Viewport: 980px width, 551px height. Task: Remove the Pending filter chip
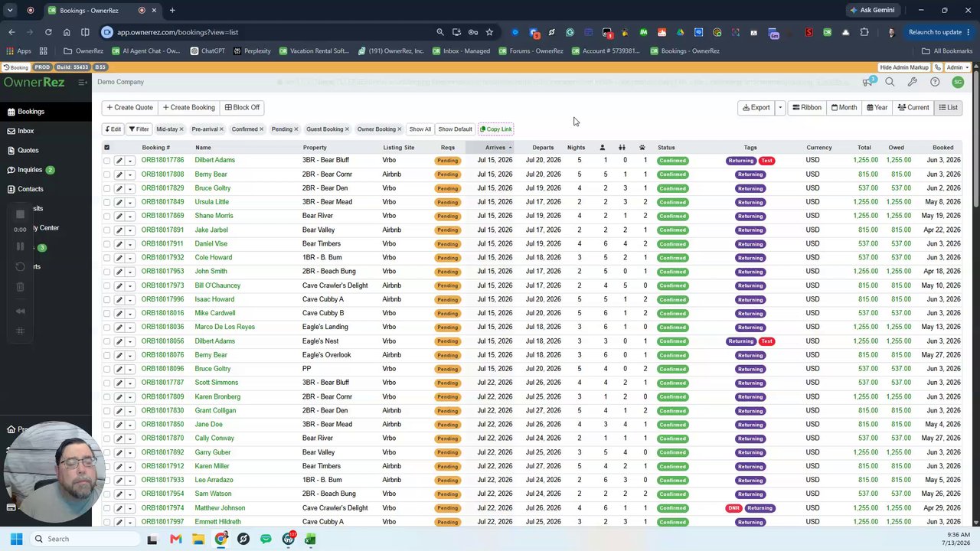(x=296, y=129)
